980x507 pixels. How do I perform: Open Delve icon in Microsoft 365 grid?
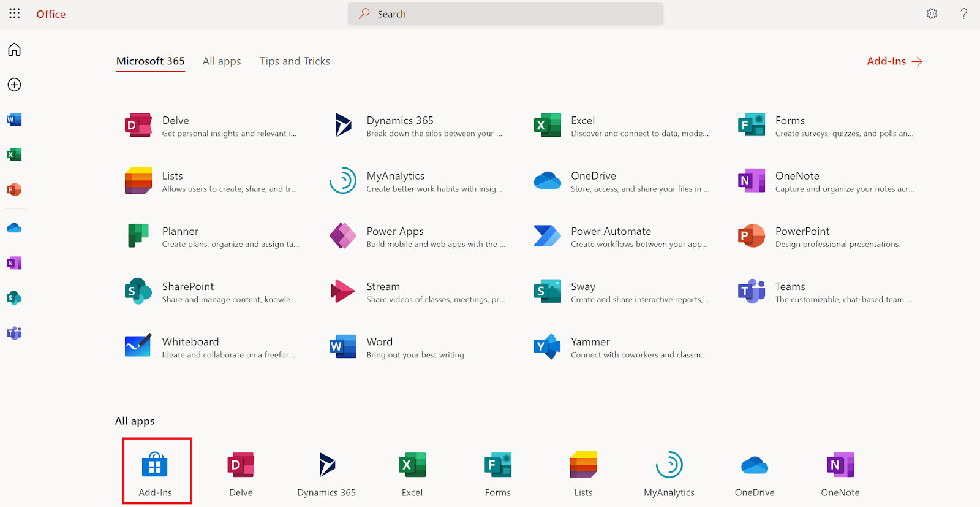click(x=138, y=125)
